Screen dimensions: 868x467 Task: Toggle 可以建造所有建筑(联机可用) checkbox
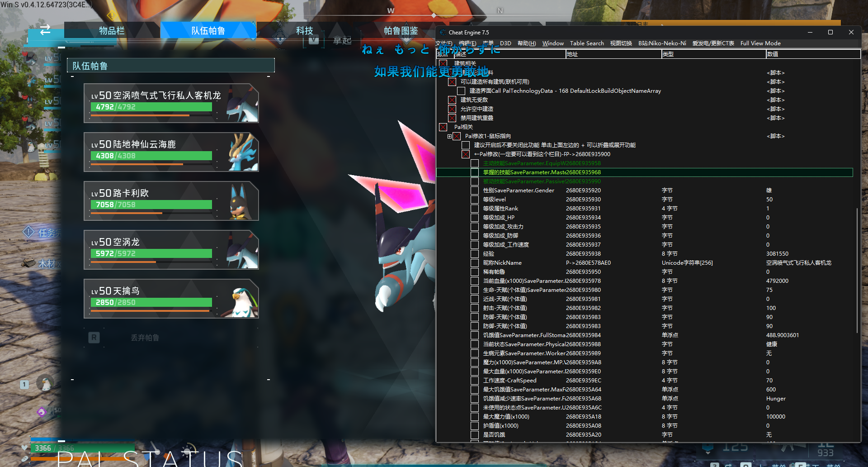click(452, 82)
